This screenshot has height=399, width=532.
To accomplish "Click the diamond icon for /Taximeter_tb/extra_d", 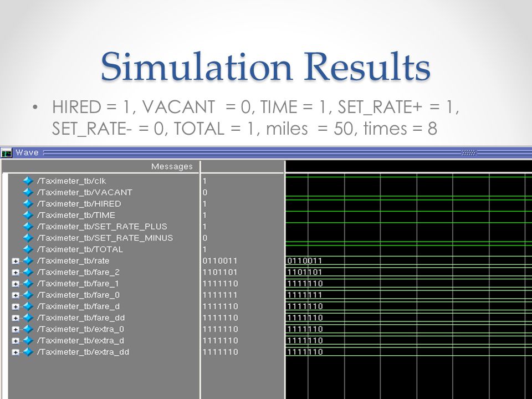I will coord(28,340).
